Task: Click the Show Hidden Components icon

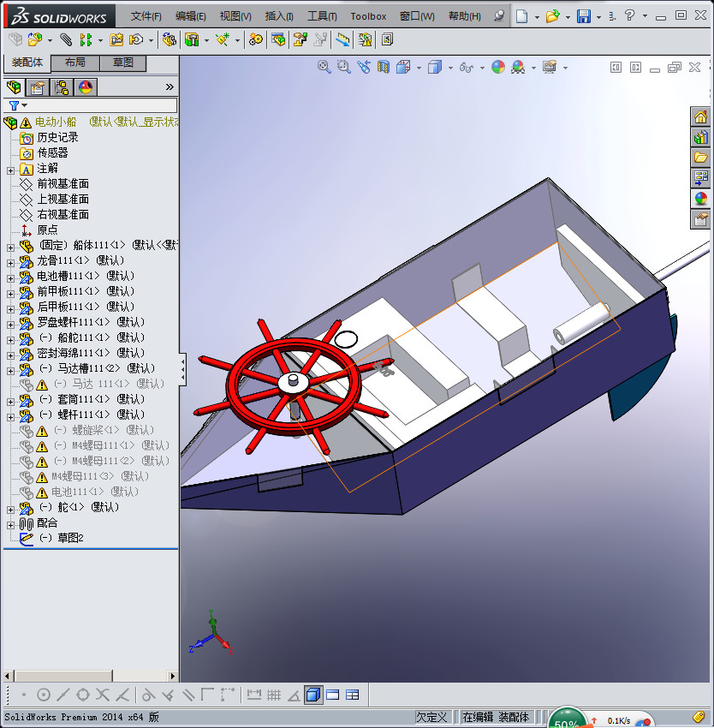Action: 169,40
